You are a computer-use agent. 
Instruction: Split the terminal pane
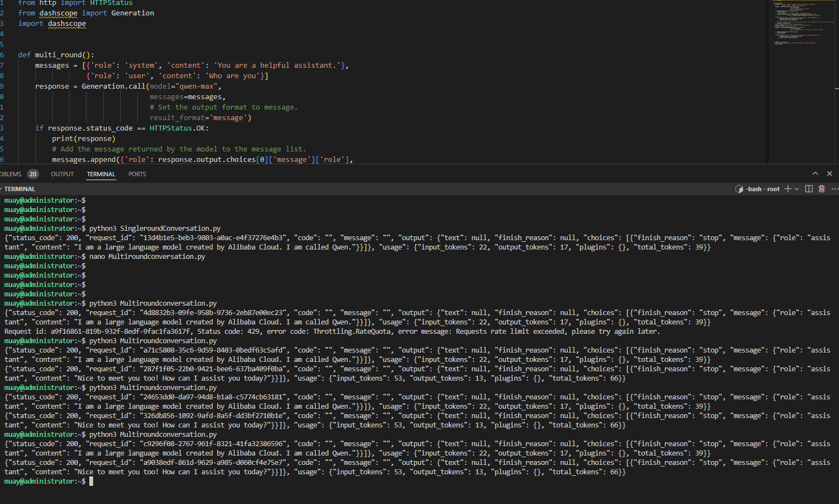[809, 189]
